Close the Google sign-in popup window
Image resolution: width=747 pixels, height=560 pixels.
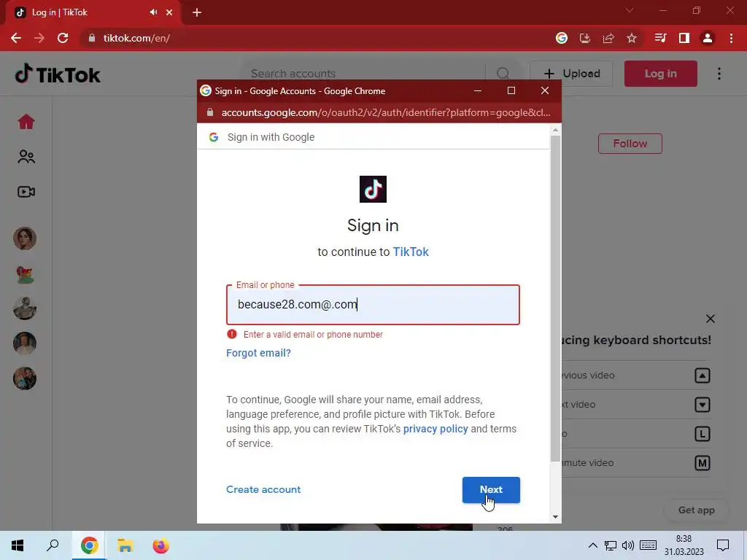coord(545,90)
